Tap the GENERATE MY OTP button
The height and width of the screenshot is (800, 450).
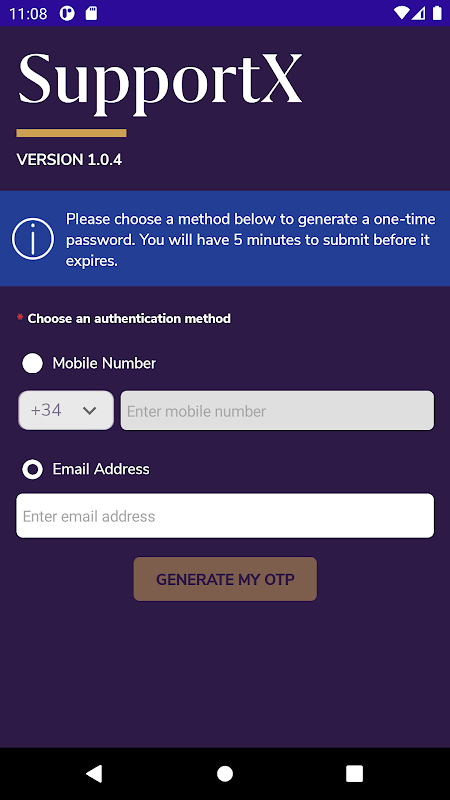tap(225, 579)
